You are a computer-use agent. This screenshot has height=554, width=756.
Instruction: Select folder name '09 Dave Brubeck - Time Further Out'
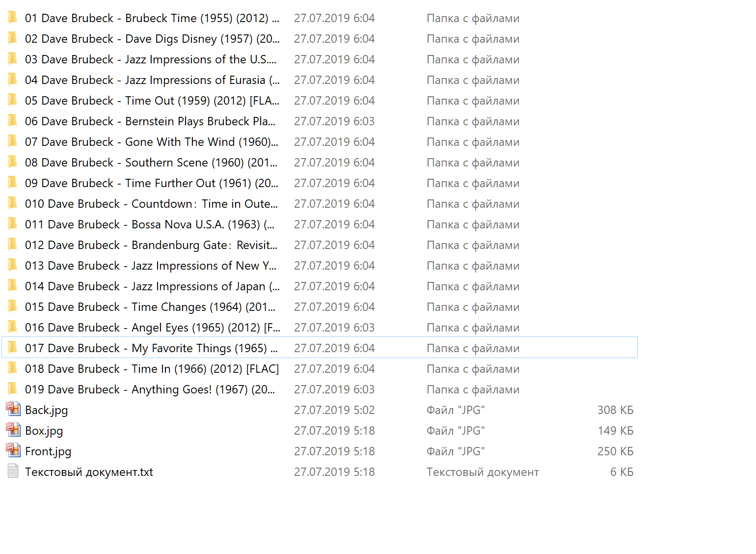[x=152, y=183]
